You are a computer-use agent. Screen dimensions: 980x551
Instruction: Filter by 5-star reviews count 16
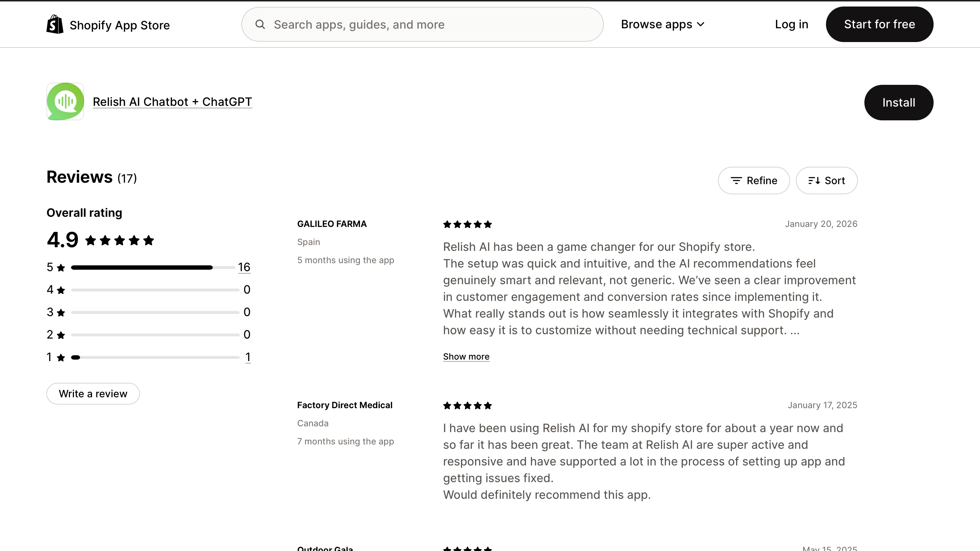[244, 267]
